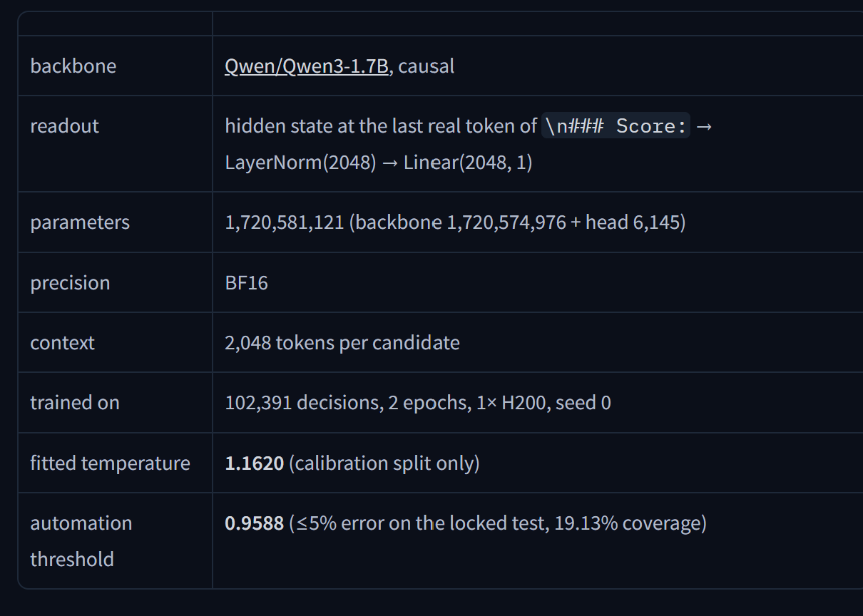Select the "2,048 tokens per candidate" text
Image resolution: width=863 pixels, height=616 pixels.
342,343
